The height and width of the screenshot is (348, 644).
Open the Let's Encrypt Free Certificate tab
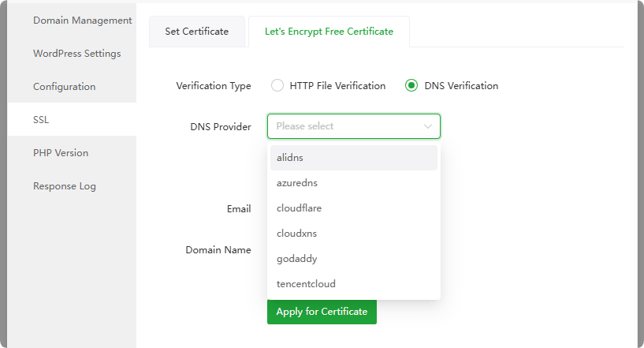[x=329, y=32]
